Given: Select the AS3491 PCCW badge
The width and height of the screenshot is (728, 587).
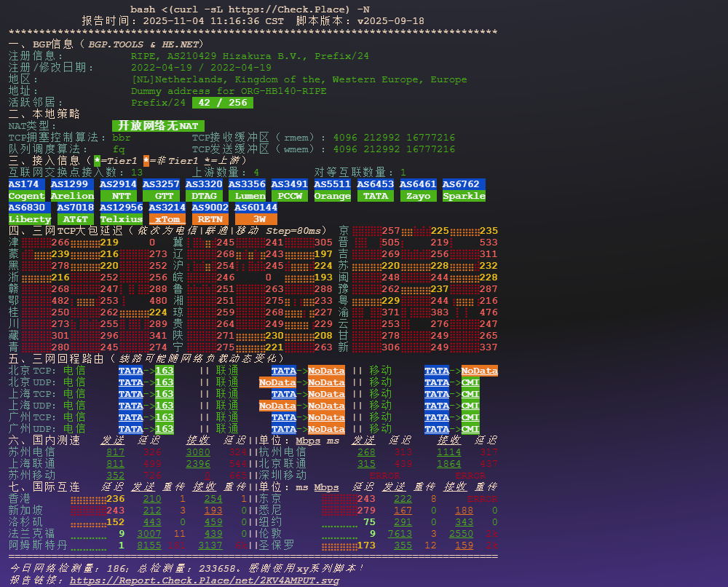Looking at the screenshot, I should pyautogui.click(x=290, y=190).
